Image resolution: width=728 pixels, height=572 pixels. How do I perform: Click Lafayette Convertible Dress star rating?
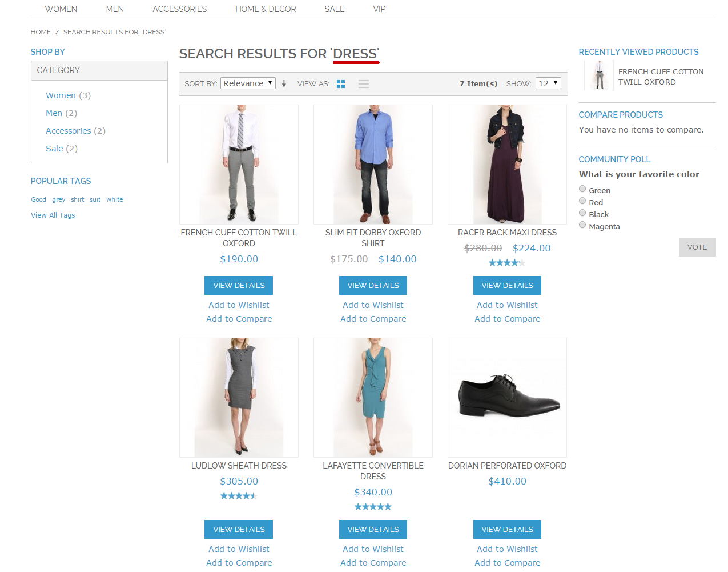[373, 507]
